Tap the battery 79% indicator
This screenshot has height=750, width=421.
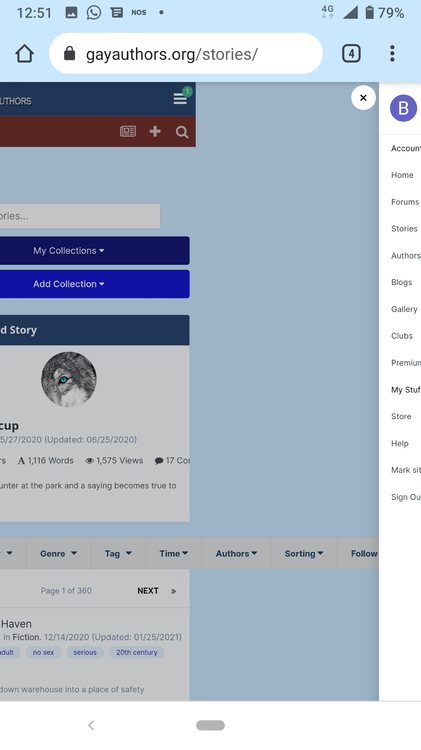click(384, 12)
